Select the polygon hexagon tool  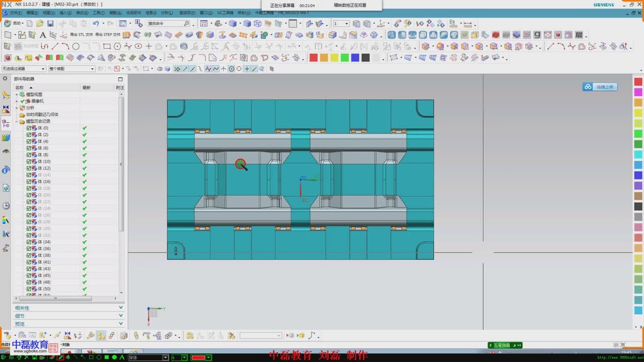[117, 46]
